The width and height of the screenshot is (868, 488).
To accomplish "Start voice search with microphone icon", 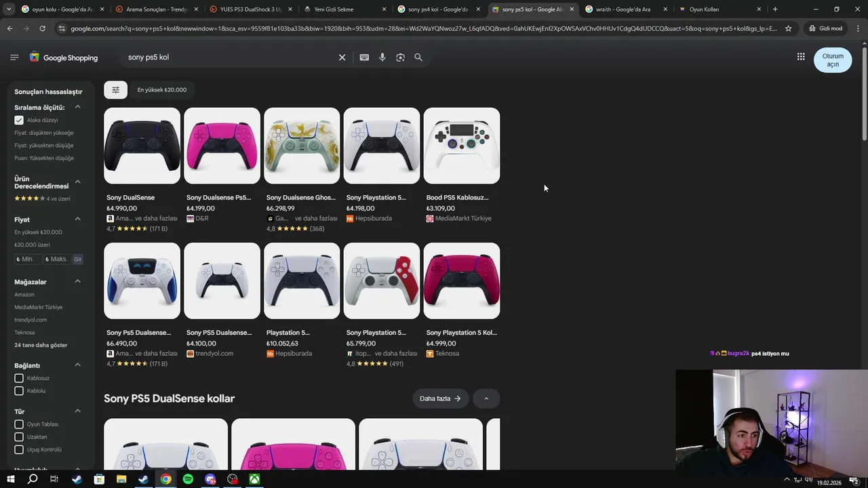I will coord(382,58).
